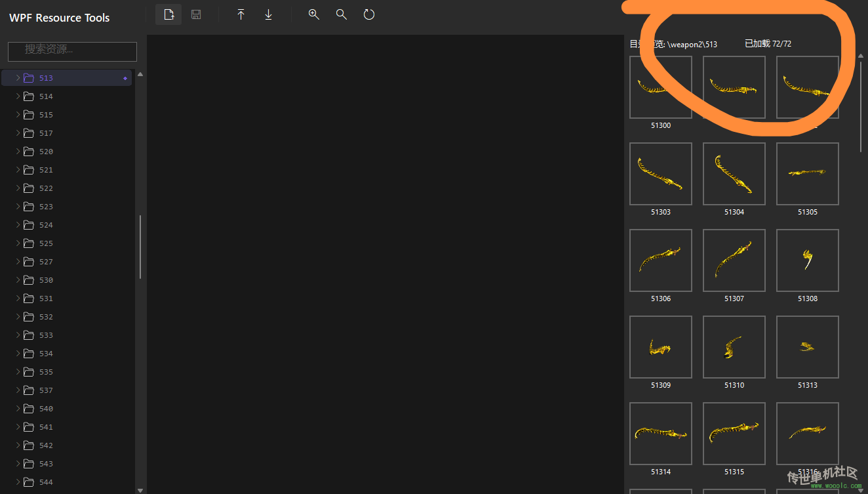This screenshot has width=868, height=494.
Task: Select tree row labeled 542
Action: [x=67, y=445]
